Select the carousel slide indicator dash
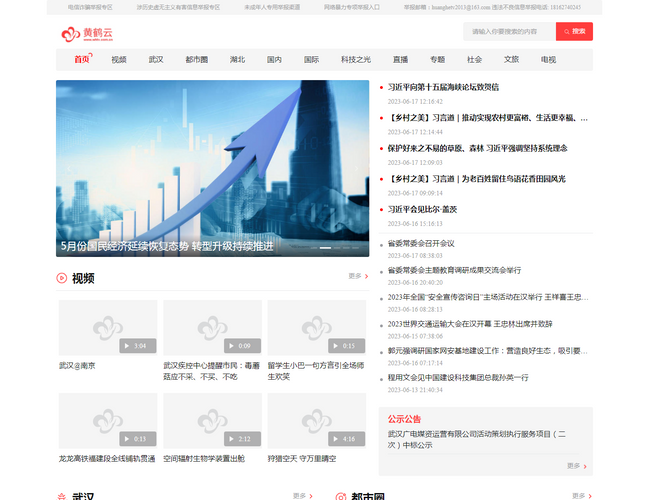650x500 pixels. click(x=325, y=247)
